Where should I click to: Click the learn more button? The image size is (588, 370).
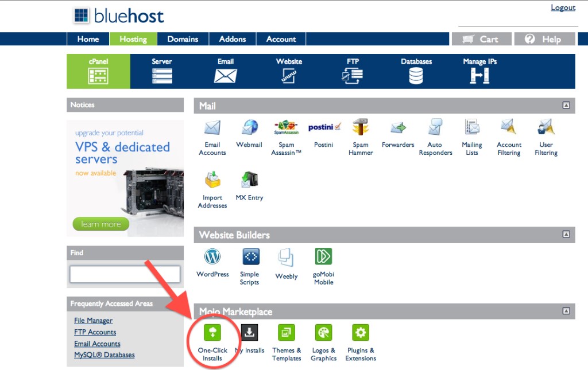click(x=101, y=224)
